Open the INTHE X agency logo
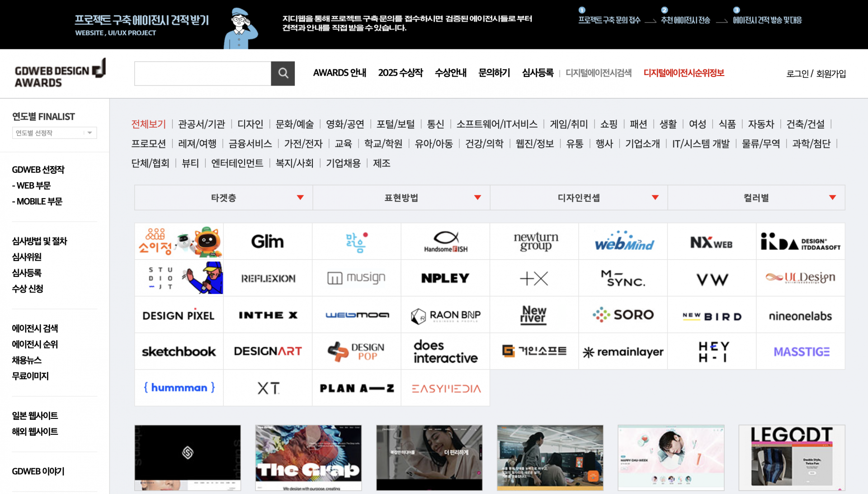The width and height of the screenshot is (868, 494). tap(268, 315)
